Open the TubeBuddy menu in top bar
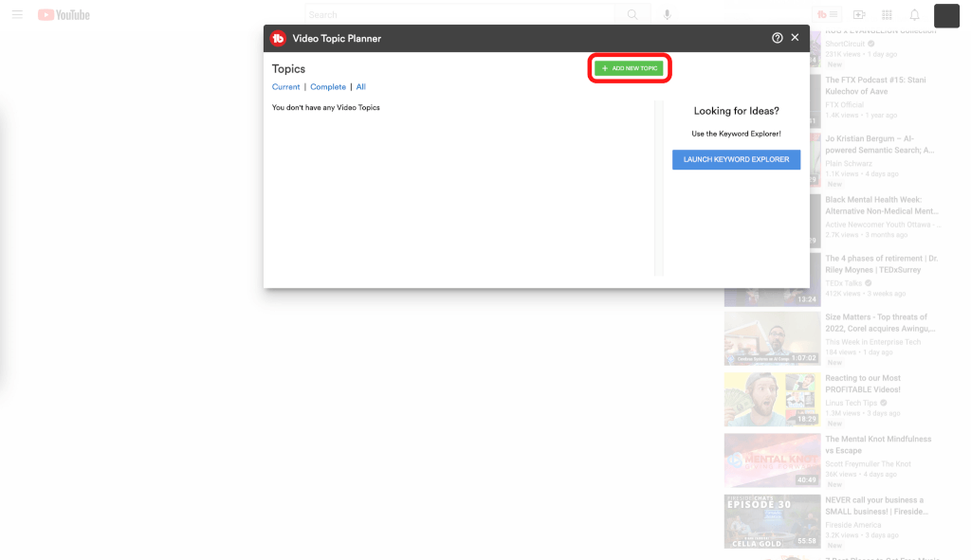 (x=826, y=15)
